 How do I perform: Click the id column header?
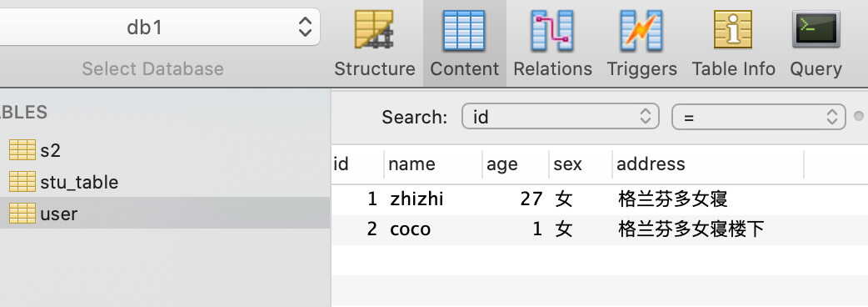click(357, 164)
